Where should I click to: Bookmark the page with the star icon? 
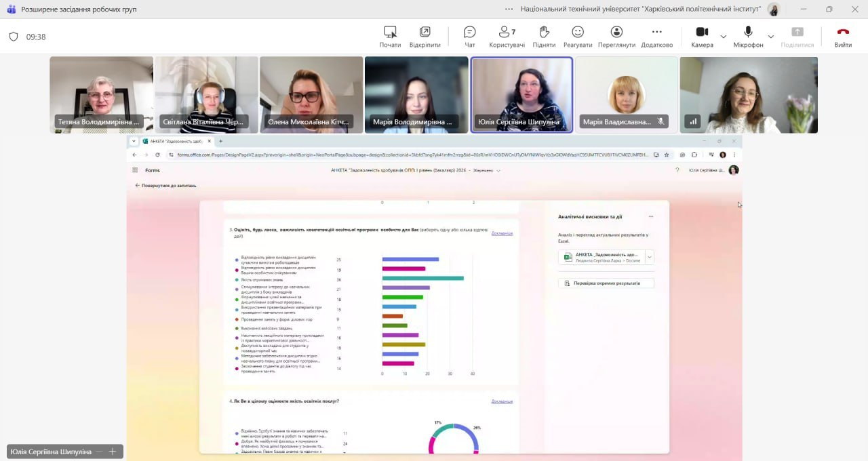pos(667,155)
